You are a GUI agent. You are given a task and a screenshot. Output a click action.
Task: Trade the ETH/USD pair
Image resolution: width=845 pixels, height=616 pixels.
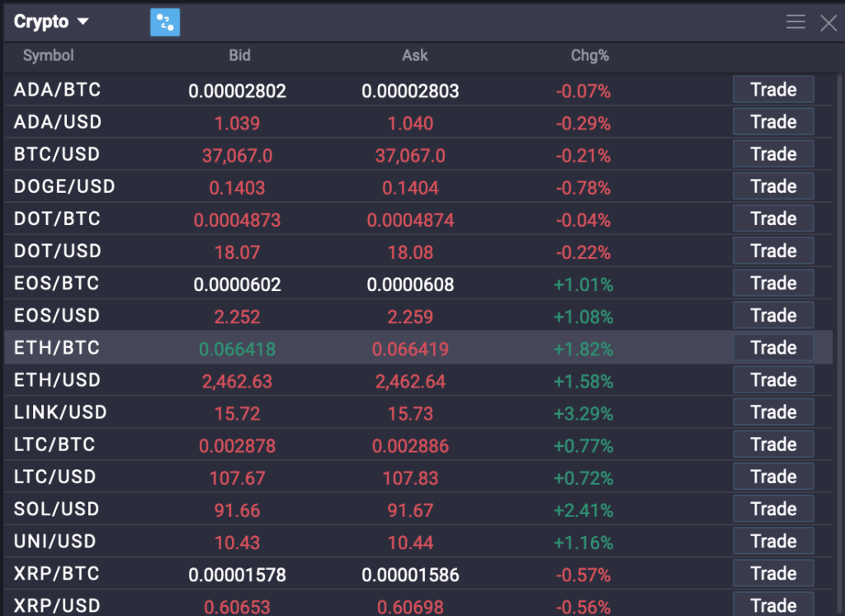(x=772, y=379)
